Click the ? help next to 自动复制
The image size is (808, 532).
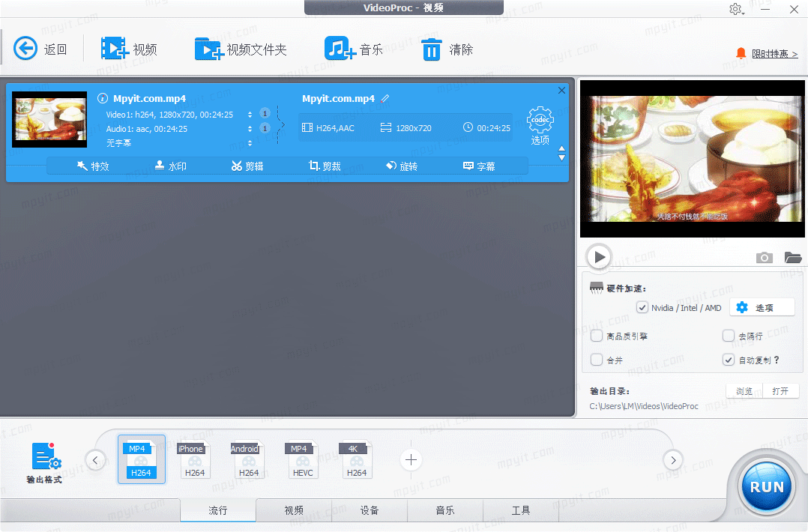[x=777, y=360]
